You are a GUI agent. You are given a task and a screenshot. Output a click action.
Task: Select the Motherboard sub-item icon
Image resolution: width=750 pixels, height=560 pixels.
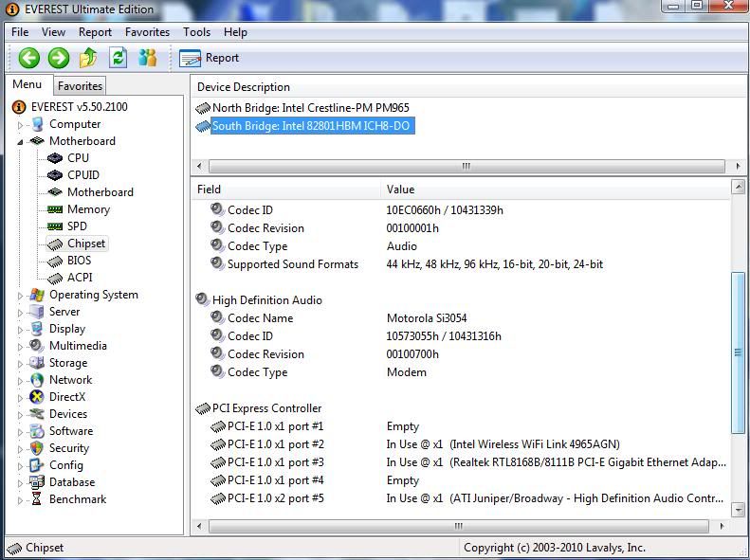(x=55, y=192)
